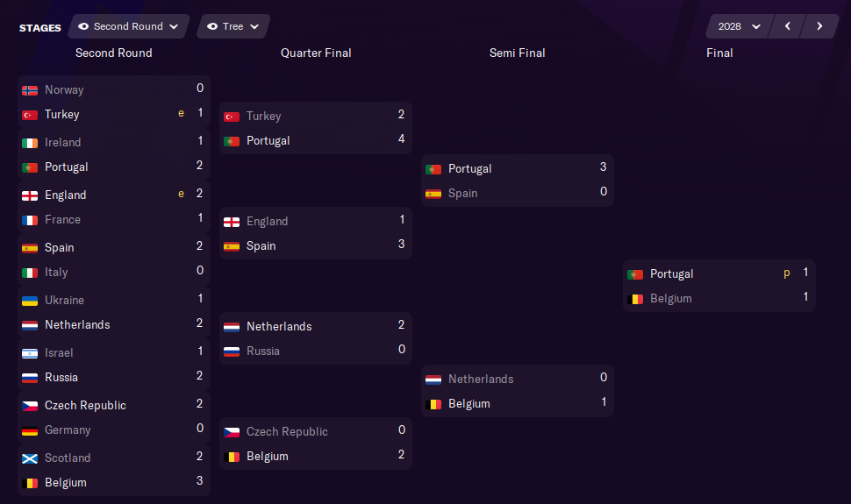The image size is (851, 504).
Task: Click the Belgium flag in the Final
Action: pyautogui.click(x=635, y=299)
